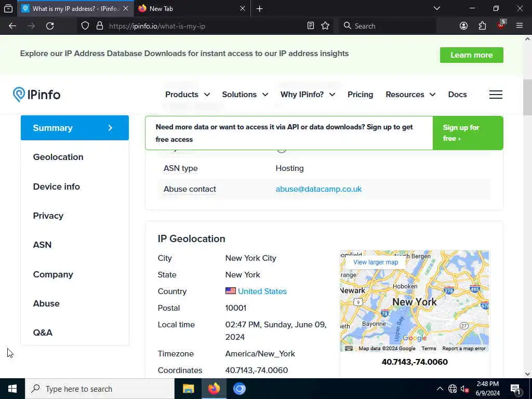Open File Explorer from the taskbar
This screenshot has height=399, width=532.
point(188,389)
